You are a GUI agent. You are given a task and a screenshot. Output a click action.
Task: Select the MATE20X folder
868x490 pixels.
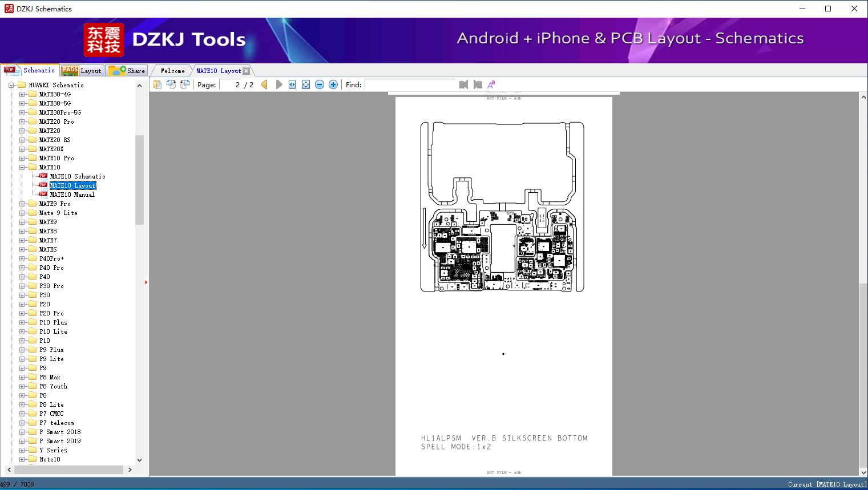[51, 149]
